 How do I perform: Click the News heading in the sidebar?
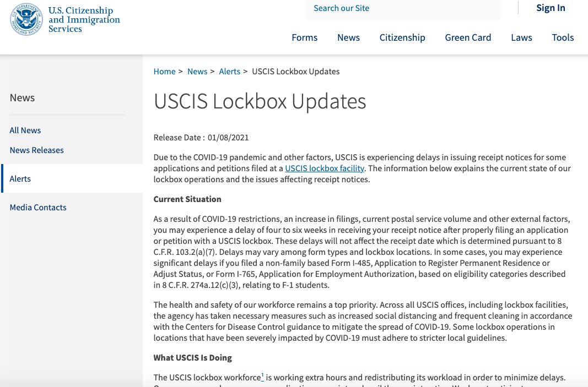(x=22, y=98)
